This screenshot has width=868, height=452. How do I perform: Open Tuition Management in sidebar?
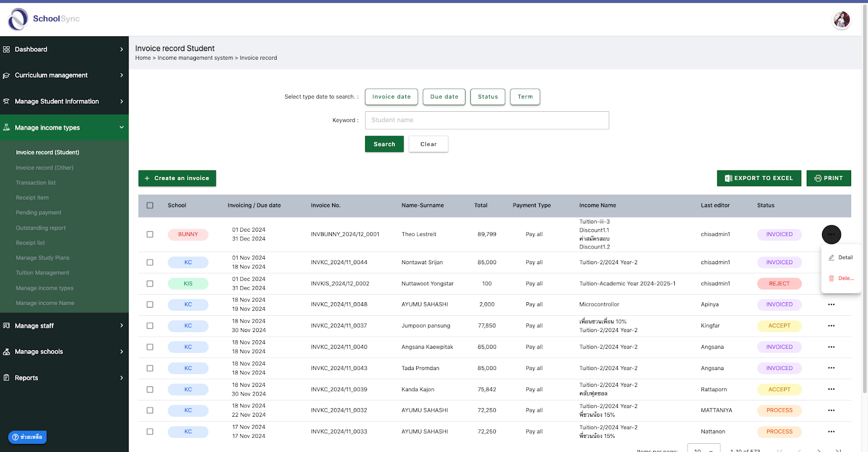pos(42,273)
